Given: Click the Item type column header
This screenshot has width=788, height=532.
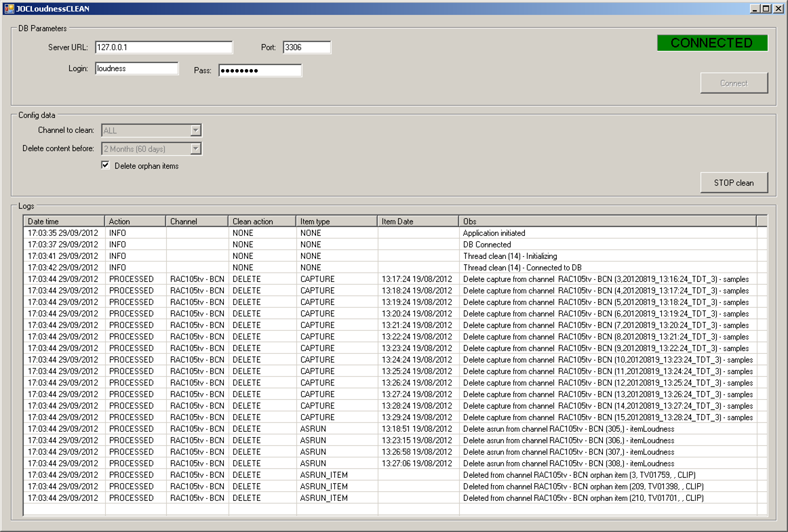Looking at the screenshot, I should (336, 222).
